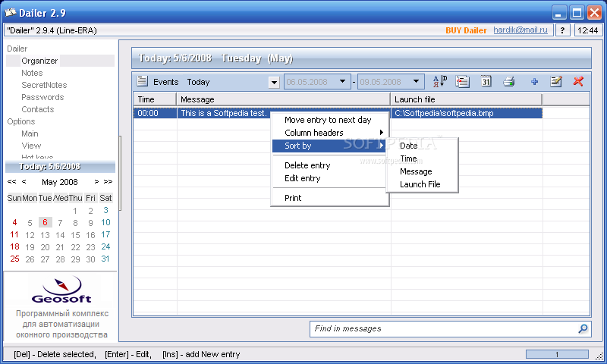The height and width of the screenshot is (364, 607).
Task: Open Notes in the sidebar
Action: (x=32, y=73)
